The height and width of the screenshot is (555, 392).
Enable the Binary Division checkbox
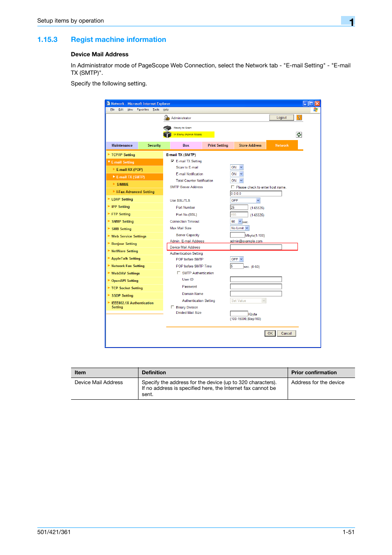pos(173,307)
